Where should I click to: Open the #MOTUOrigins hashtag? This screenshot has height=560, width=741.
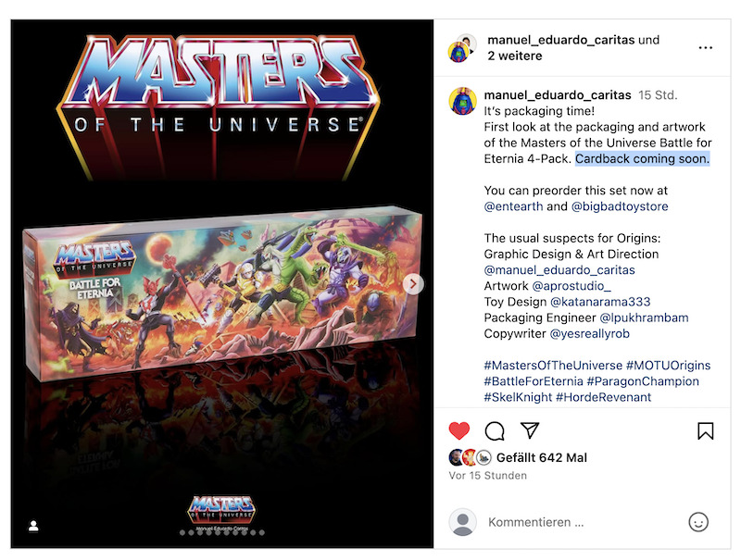click(668, 366)
